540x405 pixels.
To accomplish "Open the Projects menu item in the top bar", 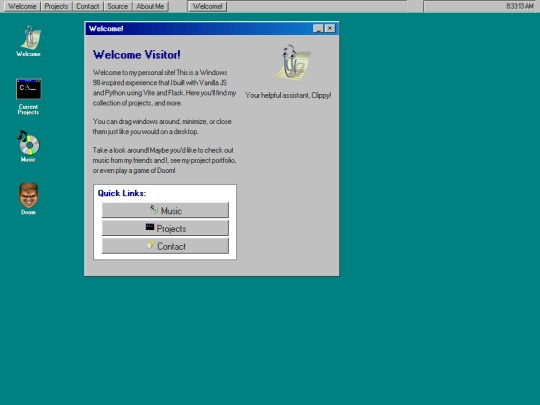I will (x=56, y=6).
